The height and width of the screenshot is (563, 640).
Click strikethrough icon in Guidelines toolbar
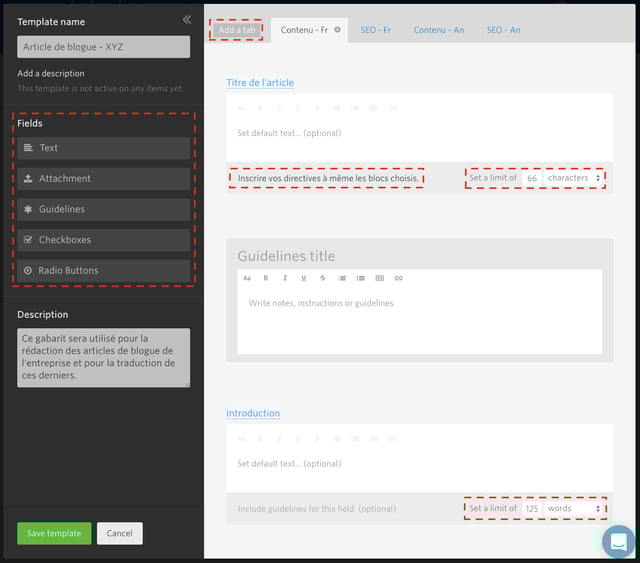pyautogui.click(x=323, y=278)
